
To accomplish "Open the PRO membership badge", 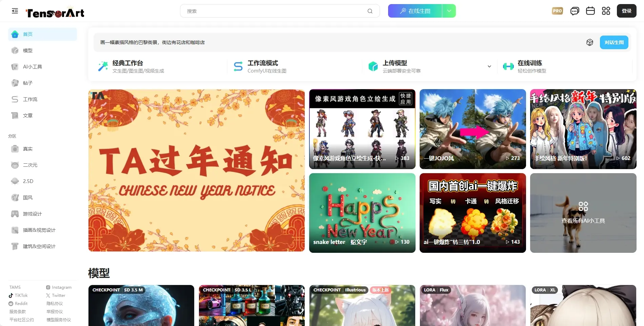I will pyautogui.click(x=557, y=11).
